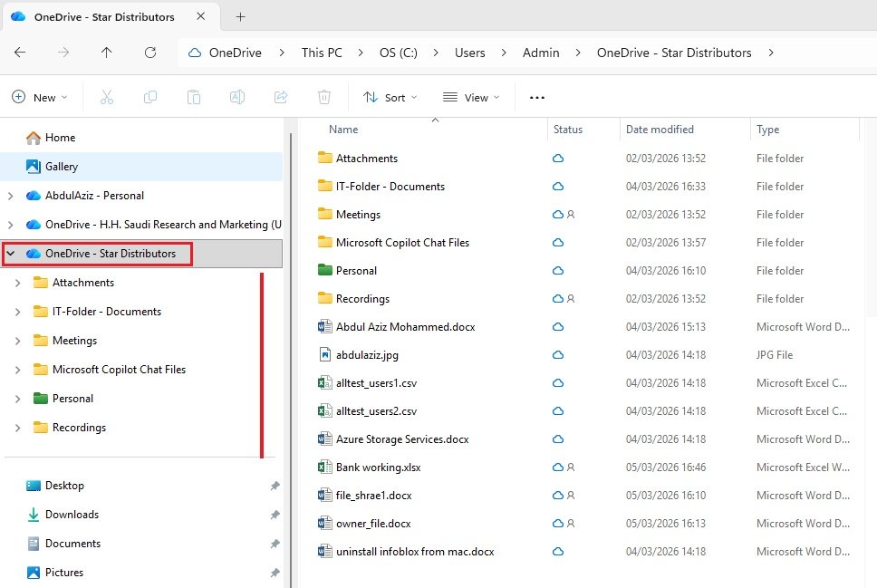Select Gallery in navigation pane
Image resolution: width=877 pixels, height=588 pixels.
coord(141,167)
